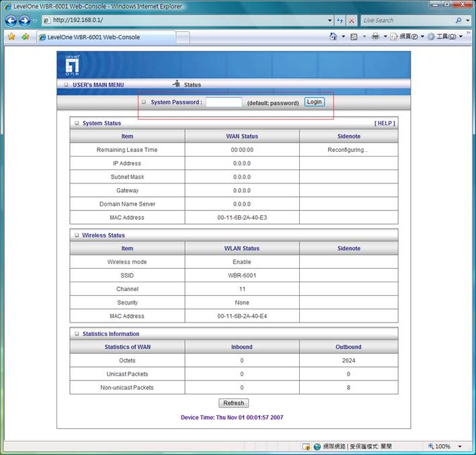Viewport: 476px width, 455px height.
Task: Click the Channel value 11
Action: coord(242,289)
